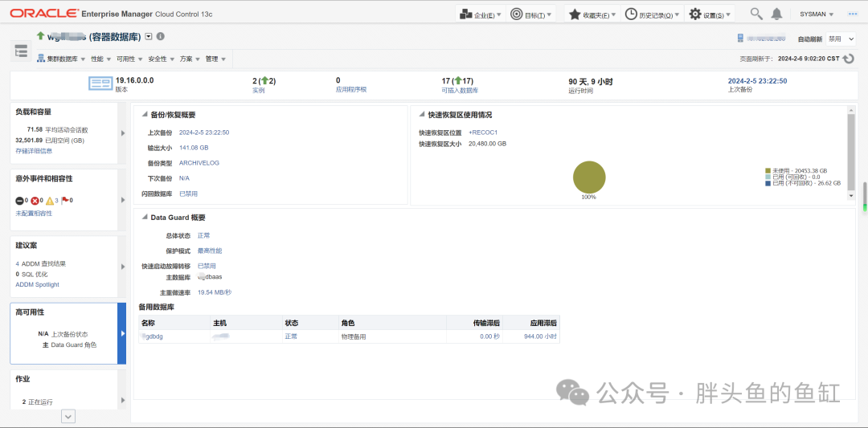Click the critical incidents red icon
The image size is (868, 428).
[35, 201]
